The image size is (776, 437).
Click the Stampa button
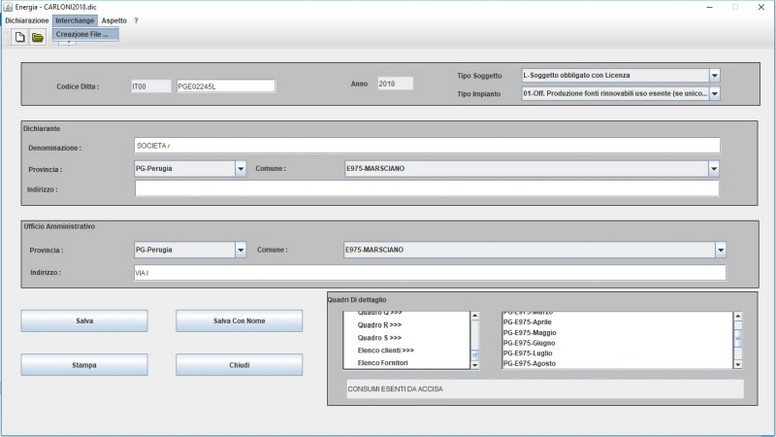click(x=84, y=365)
